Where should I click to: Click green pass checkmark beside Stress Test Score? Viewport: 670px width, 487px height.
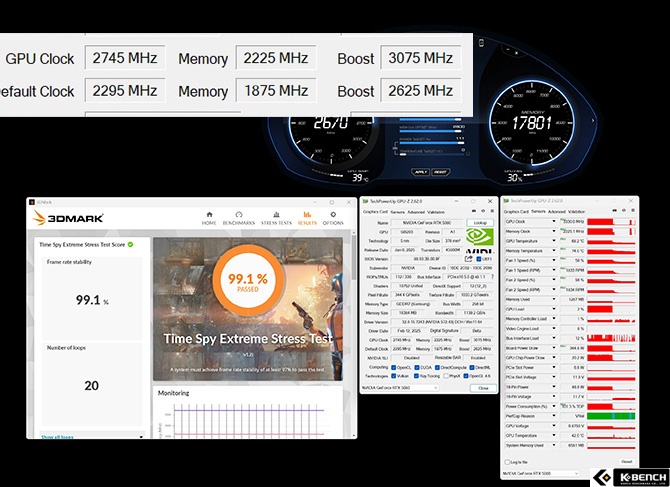[x=130, y=244]
